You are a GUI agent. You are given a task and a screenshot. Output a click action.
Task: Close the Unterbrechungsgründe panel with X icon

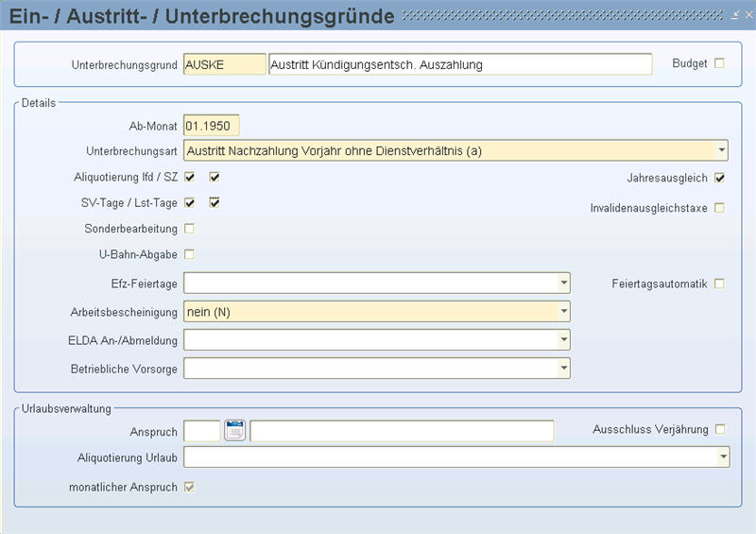coord(747,15)
